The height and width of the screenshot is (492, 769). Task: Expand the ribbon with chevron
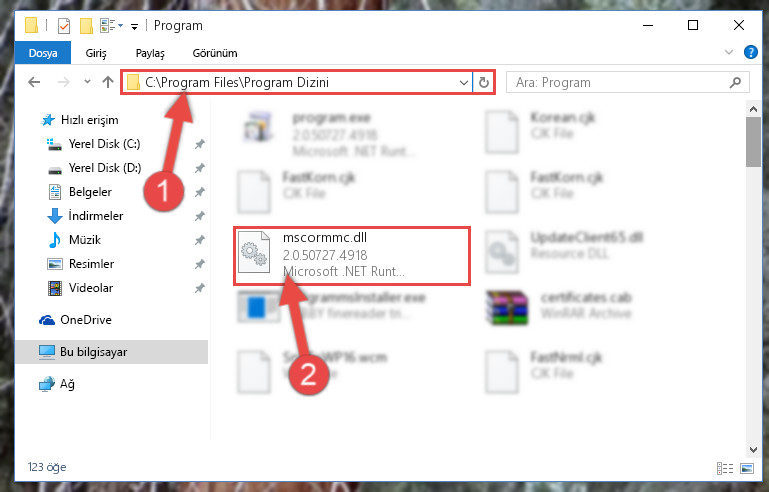(729, 52)
